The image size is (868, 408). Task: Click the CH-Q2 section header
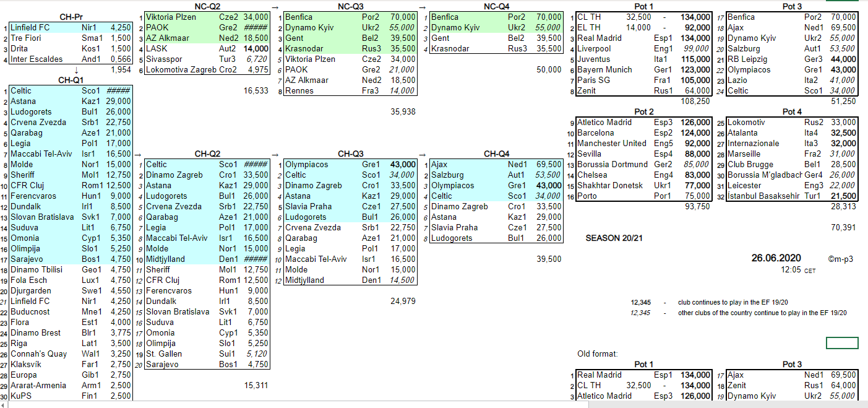[x=207, y=154]
